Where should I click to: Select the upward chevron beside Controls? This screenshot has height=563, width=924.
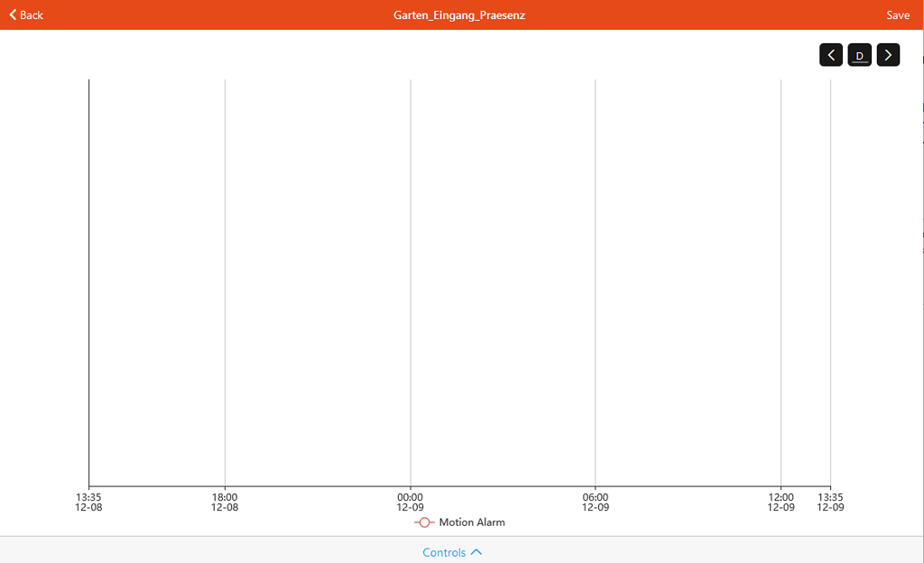pyautogui.click(x=476, y=552)
